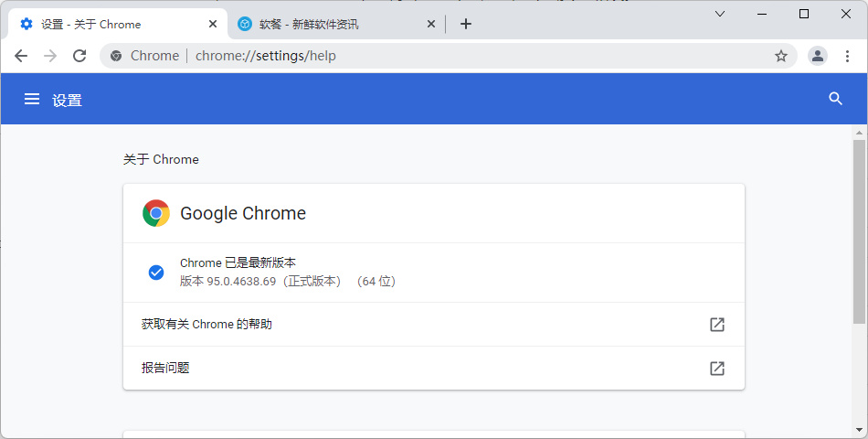The width and height of the screenshot is (868, 439).
Task: Click the blue up-to-date checkmark icon
Action: (x=156, y=273)
